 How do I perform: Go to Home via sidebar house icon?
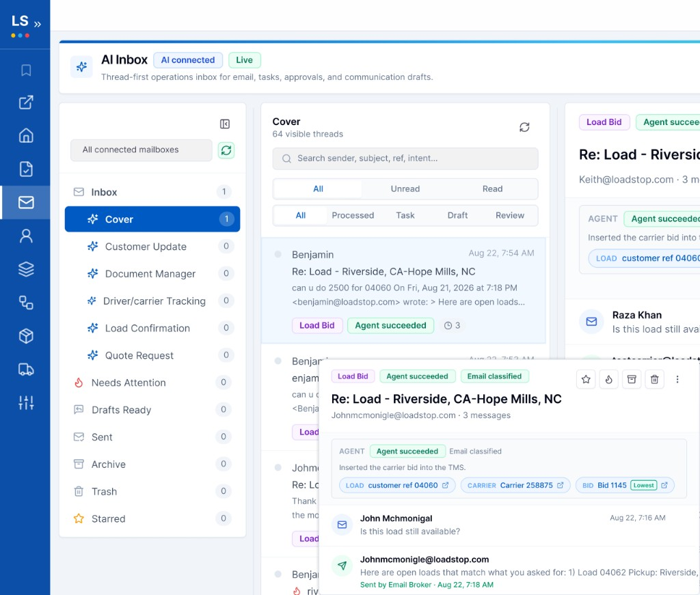point(26,135)
